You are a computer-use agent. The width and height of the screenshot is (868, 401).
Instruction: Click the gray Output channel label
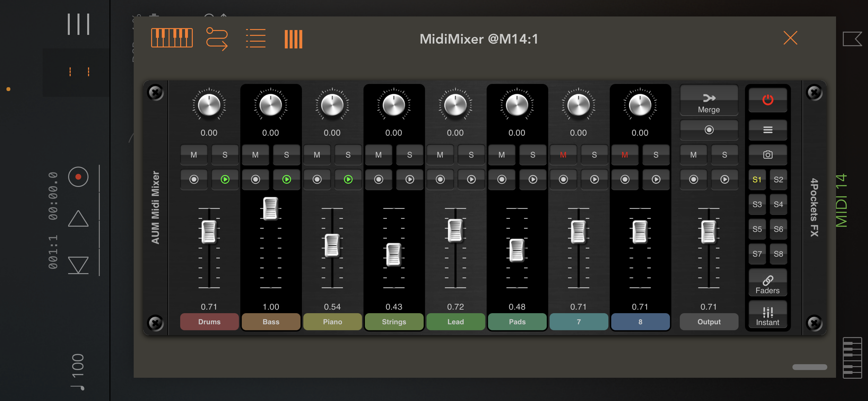point(709,322)
